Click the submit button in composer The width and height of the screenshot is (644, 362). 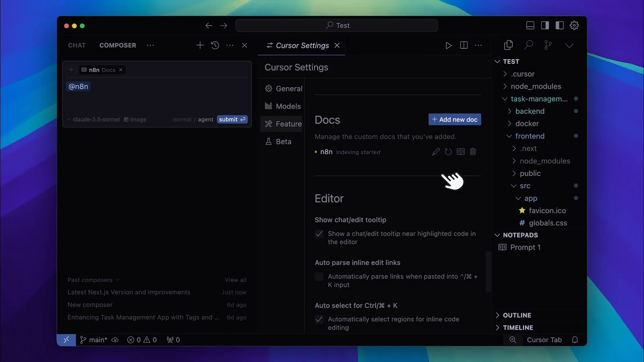pos(232,120)
